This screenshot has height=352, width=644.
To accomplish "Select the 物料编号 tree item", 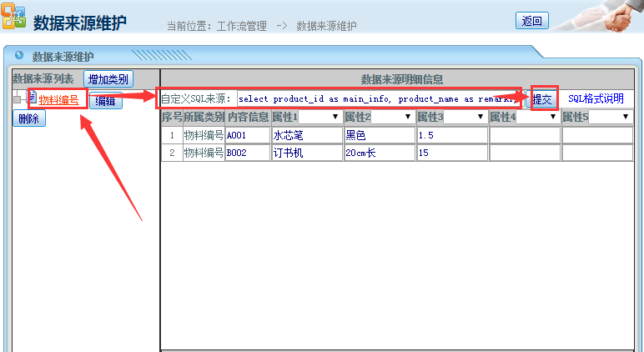I will [x=58, y=100].
